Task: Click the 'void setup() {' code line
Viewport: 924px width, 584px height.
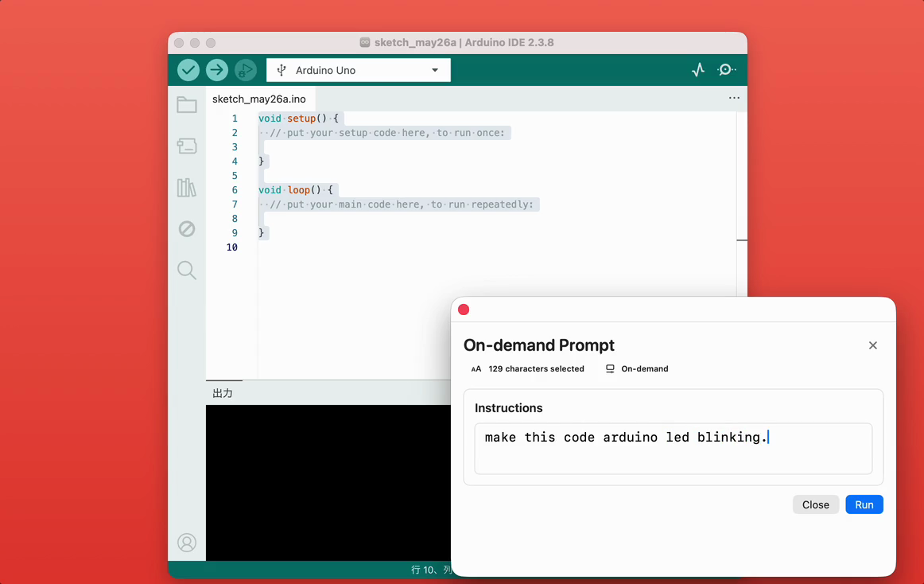Action: (x=299, y=119)
